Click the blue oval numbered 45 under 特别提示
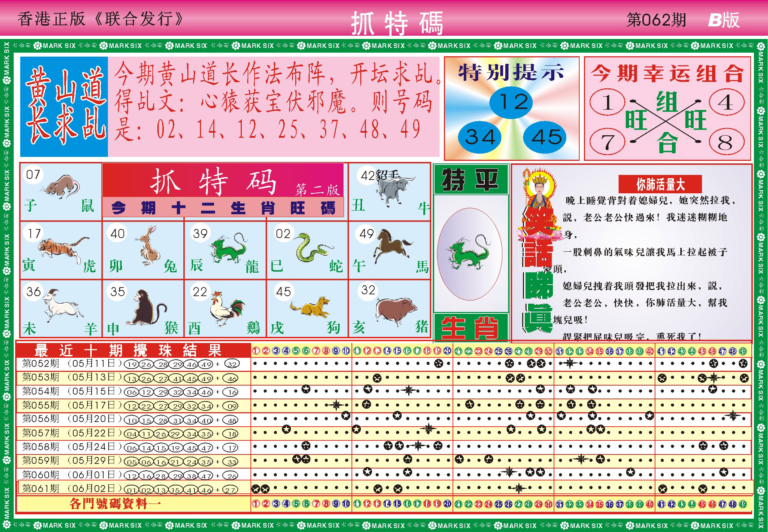 point(544,137)
